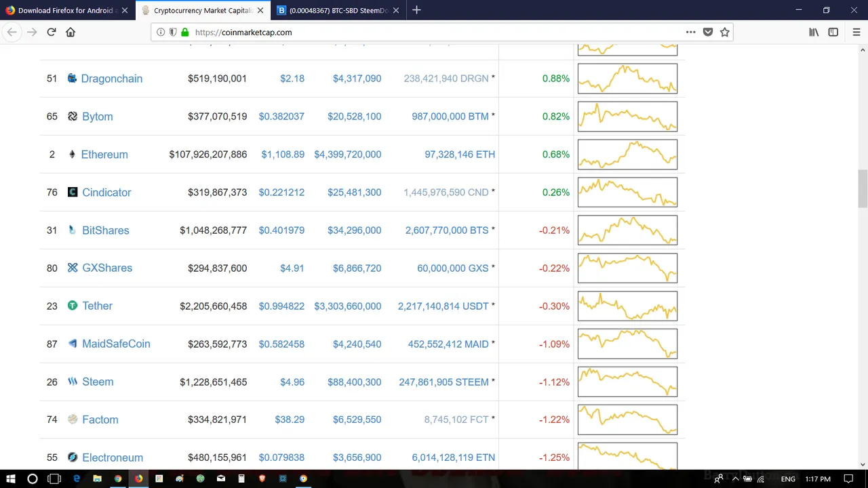Open File Explorer from taskbar
The image size is (868, 488).
97,479
